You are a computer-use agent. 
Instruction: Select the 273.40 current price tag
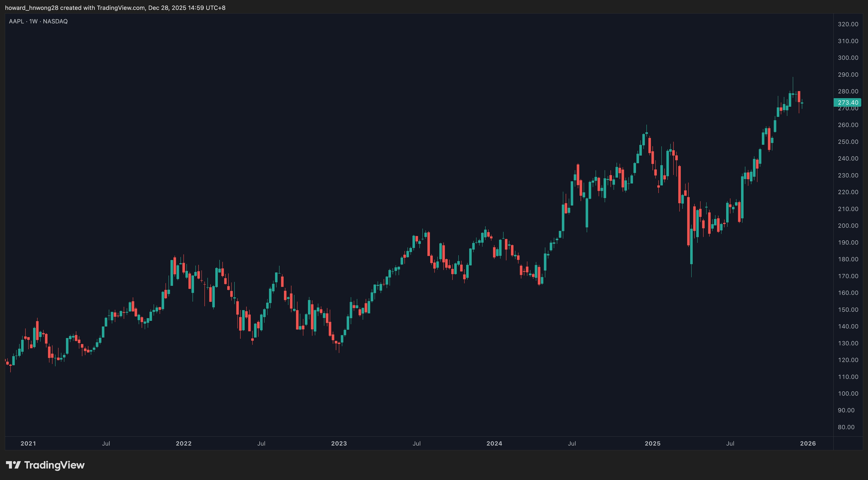coord(847,102)
